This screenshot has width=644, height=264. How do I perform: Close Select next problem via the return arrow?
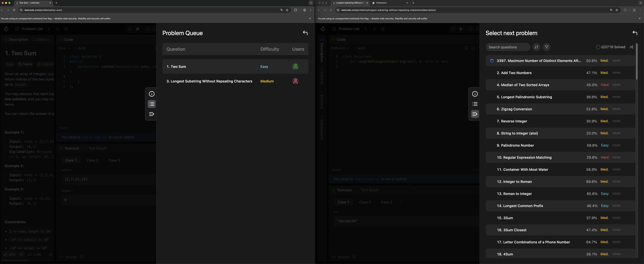tap(635, 33)
